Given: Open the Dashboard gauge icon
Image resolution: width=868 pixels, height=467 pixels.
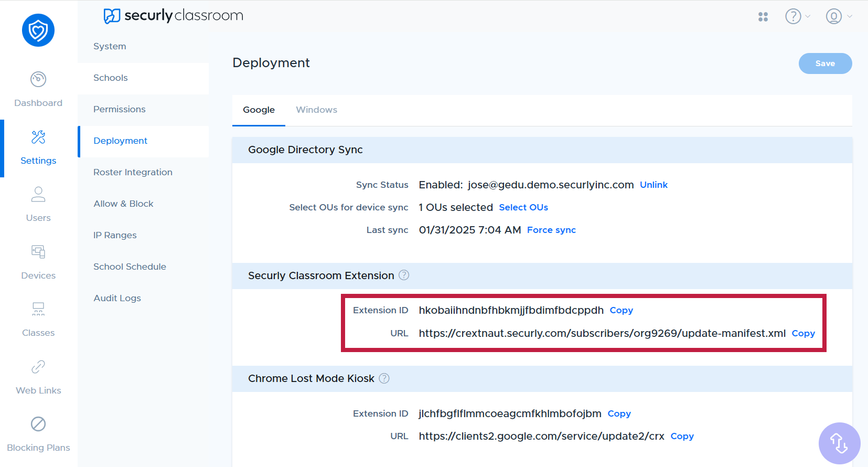Looking at the screenshot, I should [38, 79].
